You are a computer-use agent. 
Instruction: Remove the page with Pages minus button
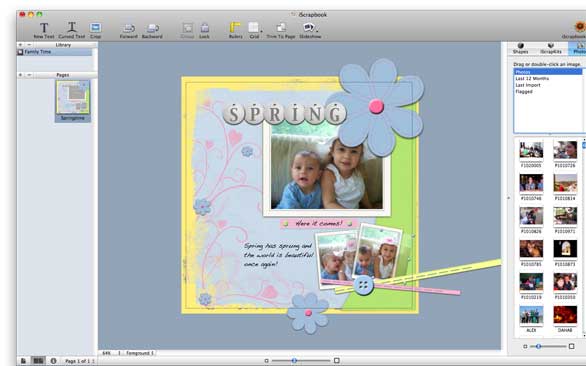29,75
